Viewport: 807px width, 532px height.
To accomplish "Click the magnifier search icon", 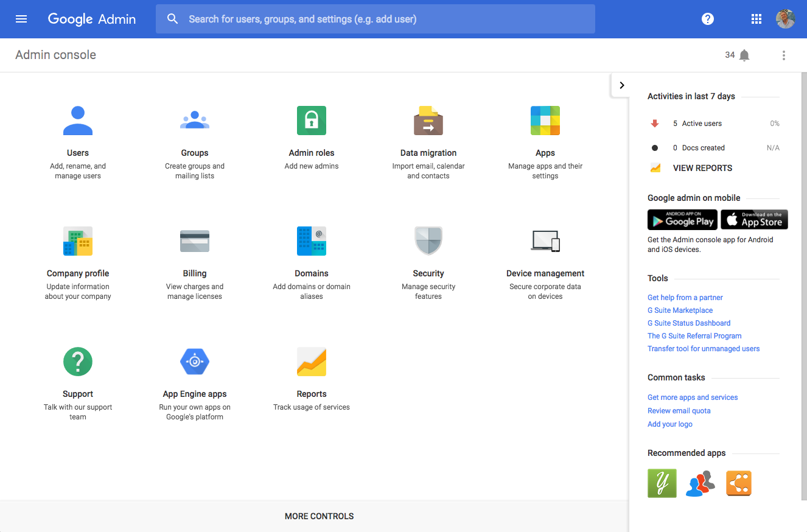I will point(173,19).
